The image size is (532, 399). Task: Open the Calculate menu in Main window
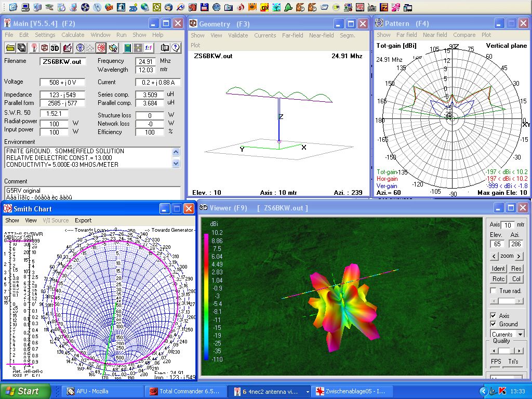(x=73, y=35)
